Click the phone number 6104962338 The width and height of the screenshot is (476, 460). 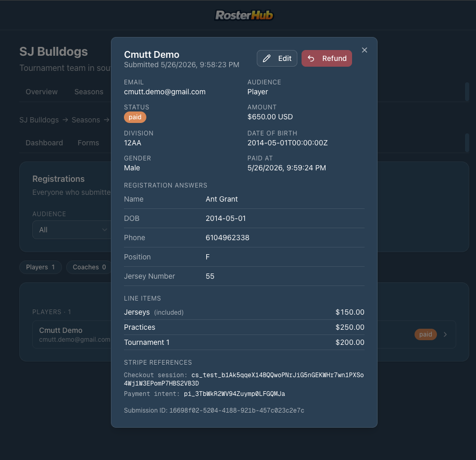(228, 238)
